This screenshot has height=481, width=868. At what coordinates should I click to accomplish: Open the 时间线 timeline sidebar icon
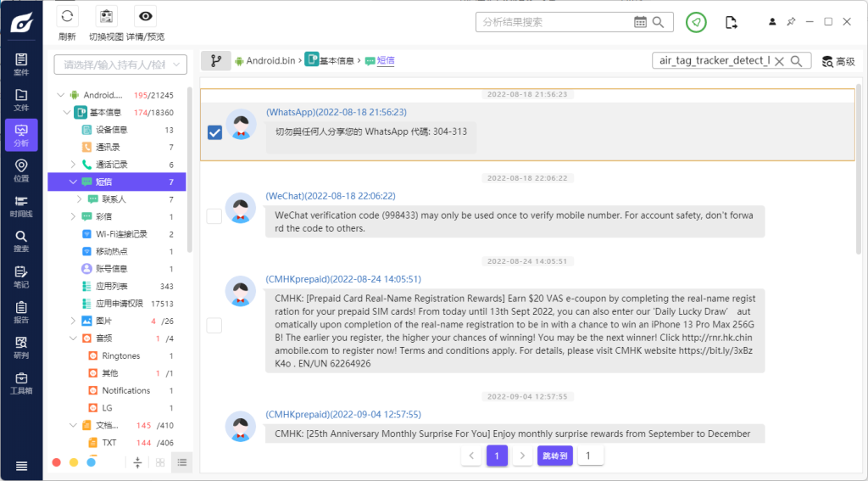pyautogui.click(x=21, y=206)
